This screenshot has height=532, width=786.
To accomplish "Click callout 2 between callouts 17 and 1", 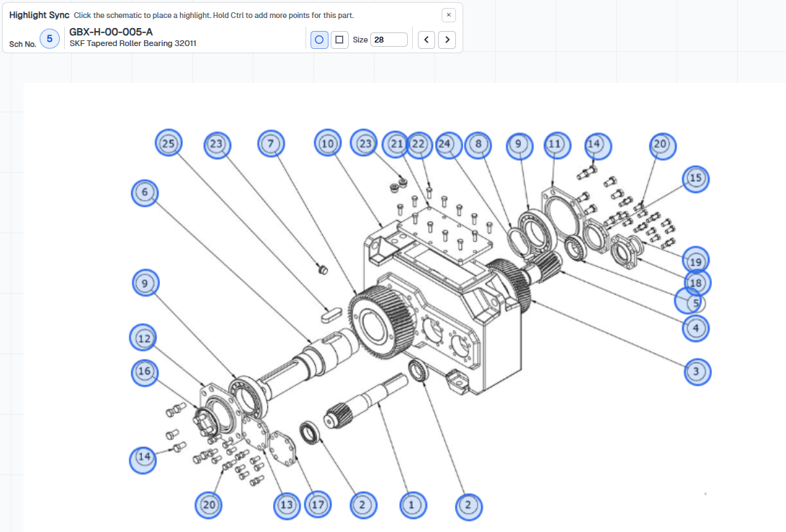I will (x=363, y=505).
